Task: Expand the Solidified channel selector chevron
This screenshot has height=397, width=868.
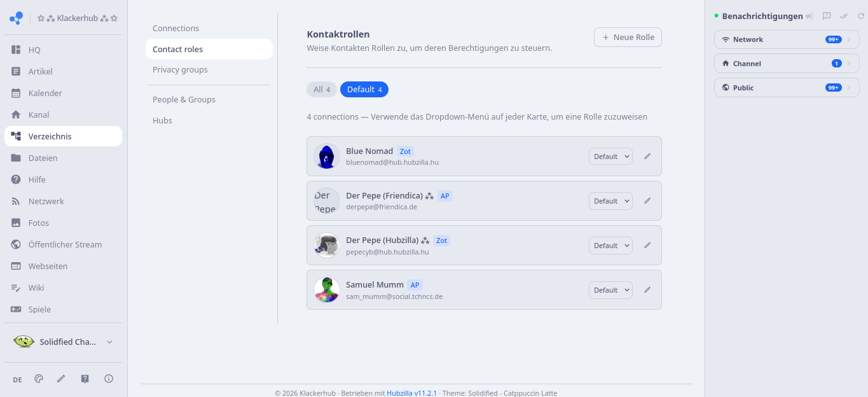Action: click(109, 342)
